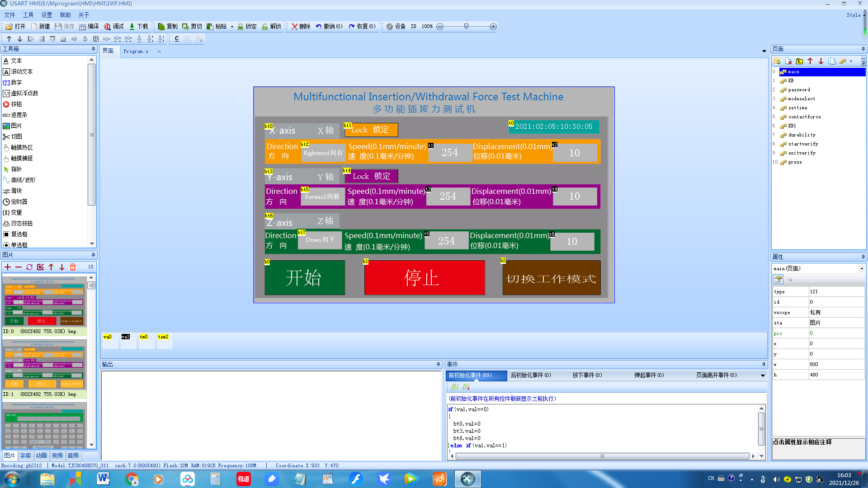Image resolution: width=868 pixels, height=488 pixels.
Task: Undo last action with 撤销
Action: (329, 27)
